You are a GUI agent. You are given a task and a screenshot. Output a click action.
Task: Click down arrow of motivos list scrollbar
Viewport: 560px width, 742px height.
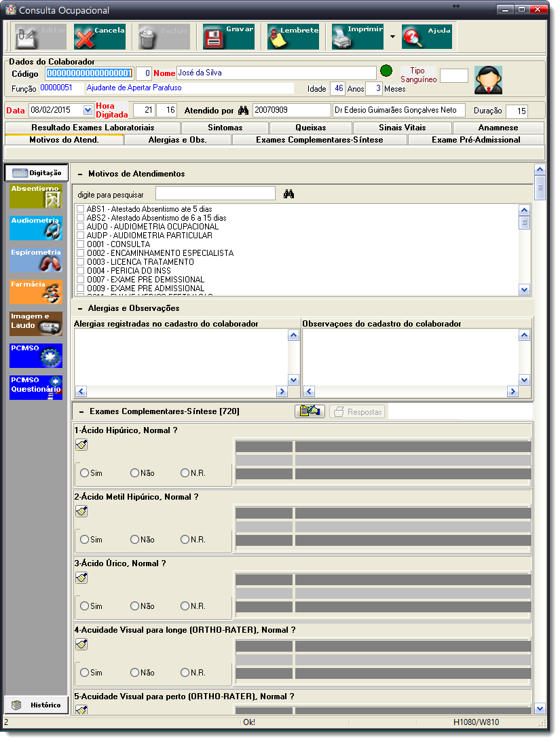[x=524, y=290]
